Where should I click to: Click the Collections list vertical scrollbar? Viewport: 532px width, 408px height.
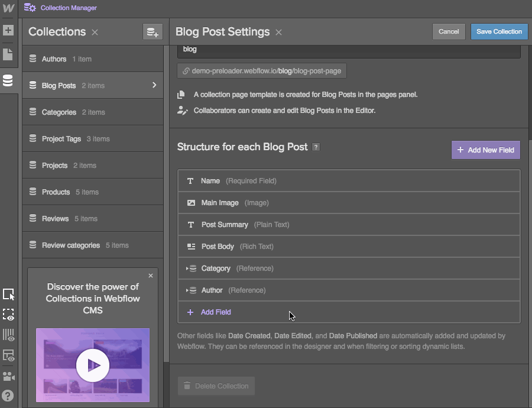click(166, 203)
